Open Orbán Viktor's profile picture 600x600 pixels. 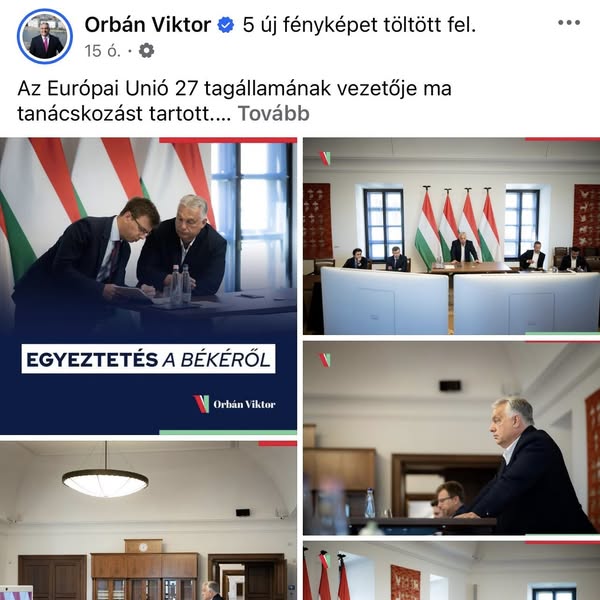pyautogui.click(x=45, y=36)
